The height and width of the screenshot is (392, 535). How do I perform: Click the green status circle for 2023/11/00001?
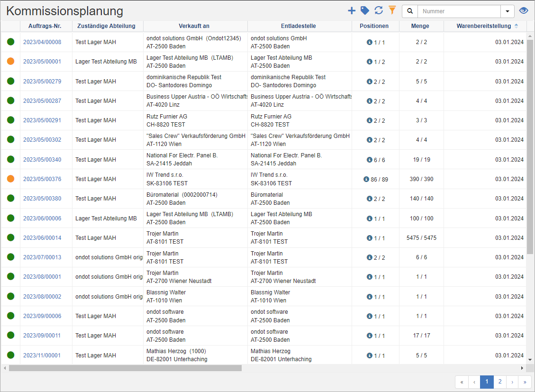coord(10,355)
